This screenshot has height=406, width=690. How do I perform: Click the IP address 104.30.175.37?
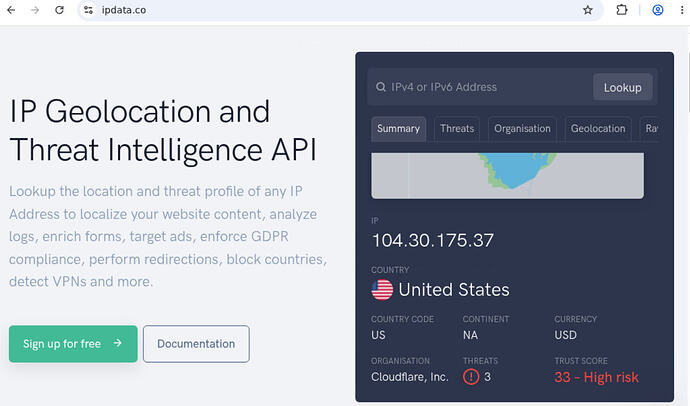433,240
